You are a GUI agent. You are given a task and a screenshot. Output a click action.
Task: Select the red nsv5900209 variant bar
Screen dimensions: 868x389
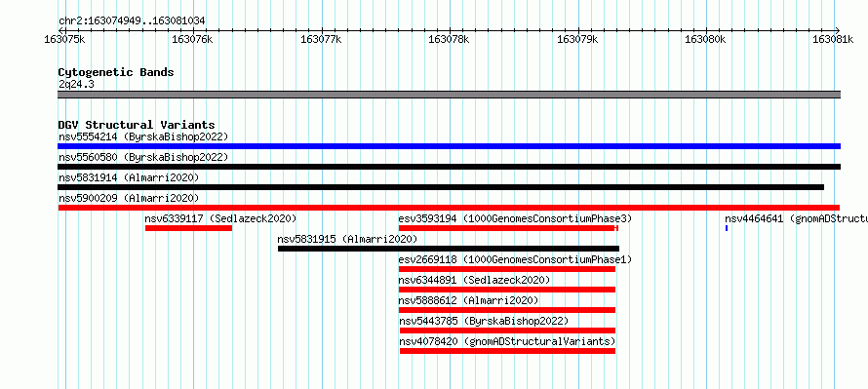point(449,208)
